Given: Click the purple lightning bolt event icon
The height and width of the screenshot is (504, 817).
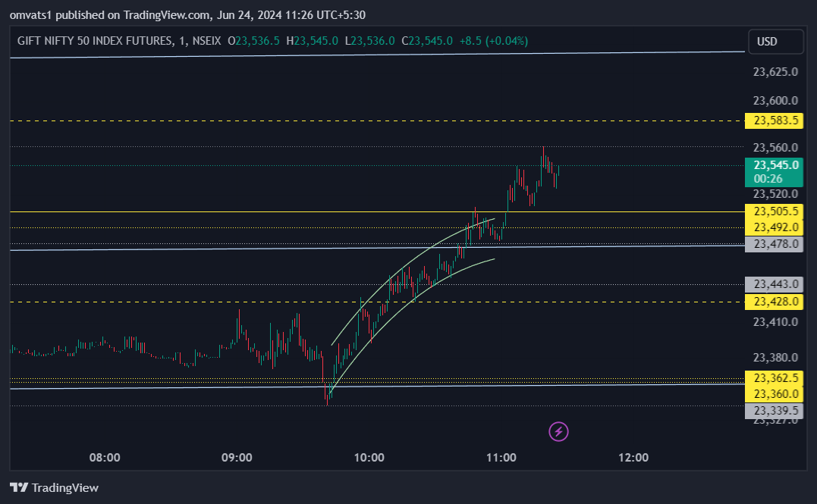Looking at the screenshot, I should (558, 432).
